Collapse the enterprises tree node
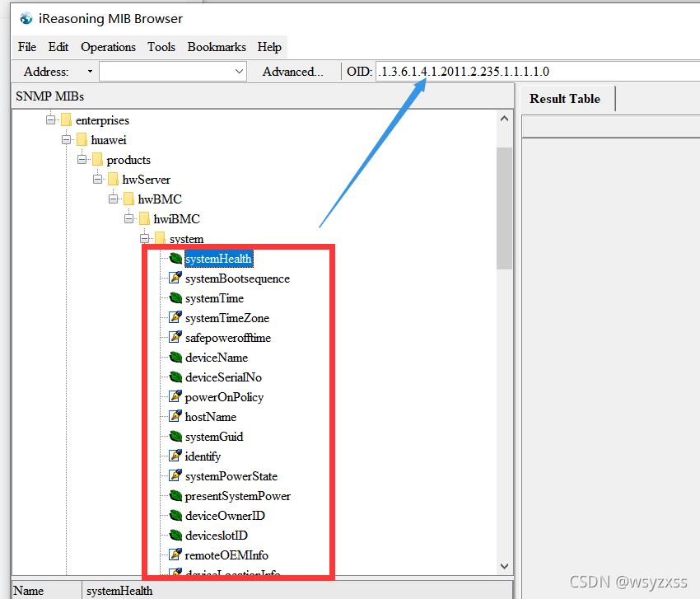Screen dimensions: 700x599 [50, 120]
